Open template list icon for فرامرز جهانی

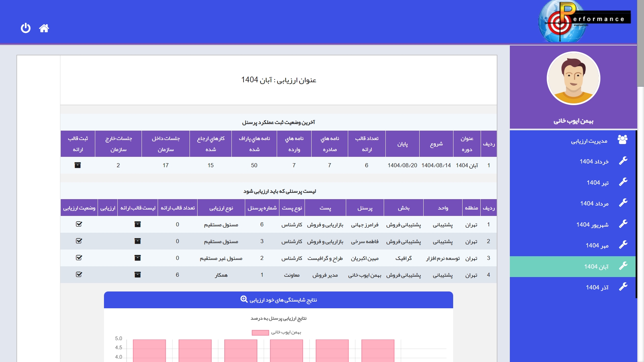[138, 224]
